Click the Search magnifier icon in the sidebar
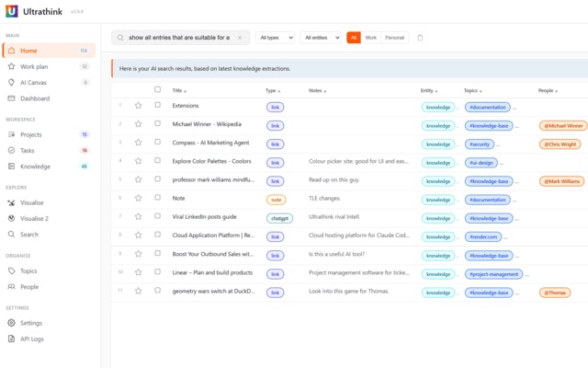588x368 pixels. click(12, 235)
